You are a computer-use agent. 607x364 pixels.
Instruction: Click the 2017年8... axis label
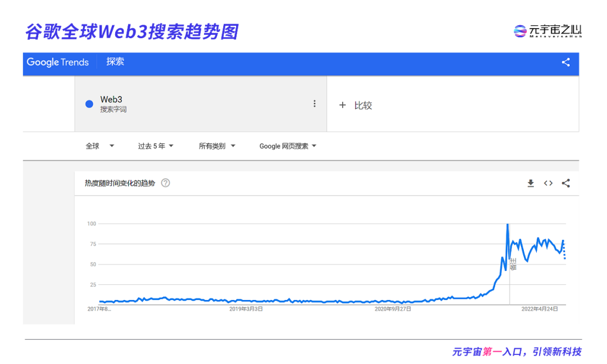point(99,309)
